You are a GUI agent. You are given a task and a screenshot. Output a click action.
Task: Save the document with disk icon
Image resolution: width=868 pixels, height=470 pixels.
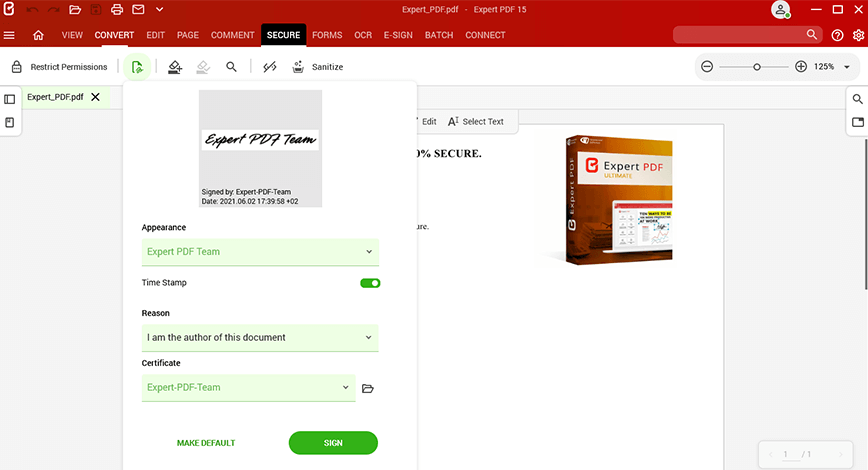tap(96, 9)
